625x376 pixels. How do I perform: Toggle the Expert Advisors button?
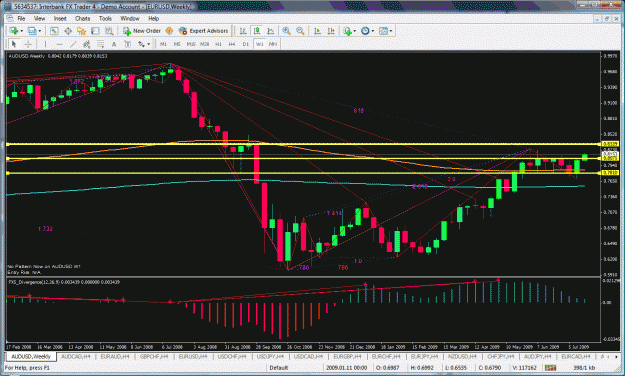click(x=203, y=31)
